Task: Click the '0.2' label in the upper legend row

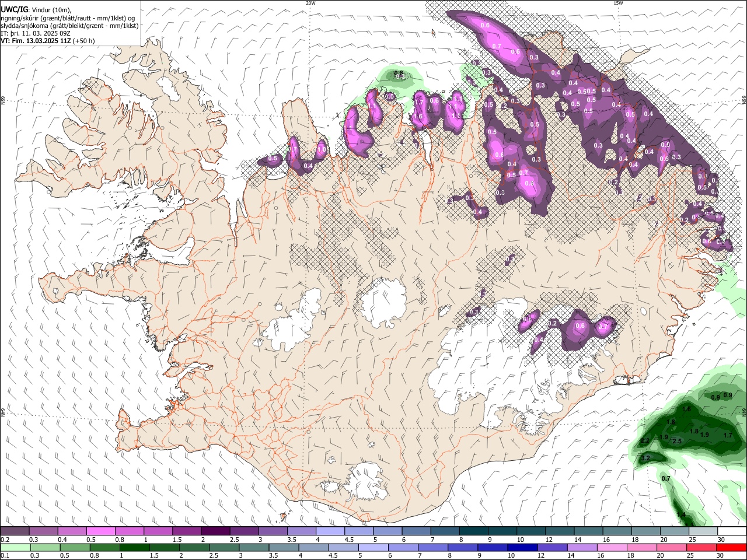Action: pyautogui.click(x=5, y=540)
